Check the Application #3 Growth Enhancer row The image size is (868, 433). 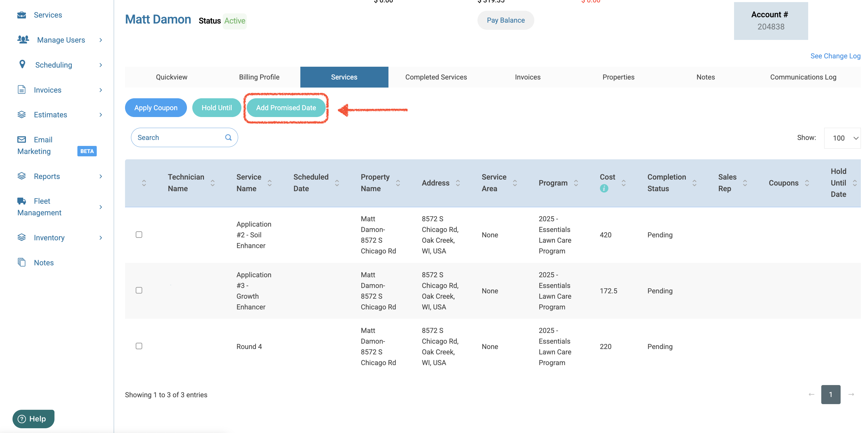click(139, 290)
